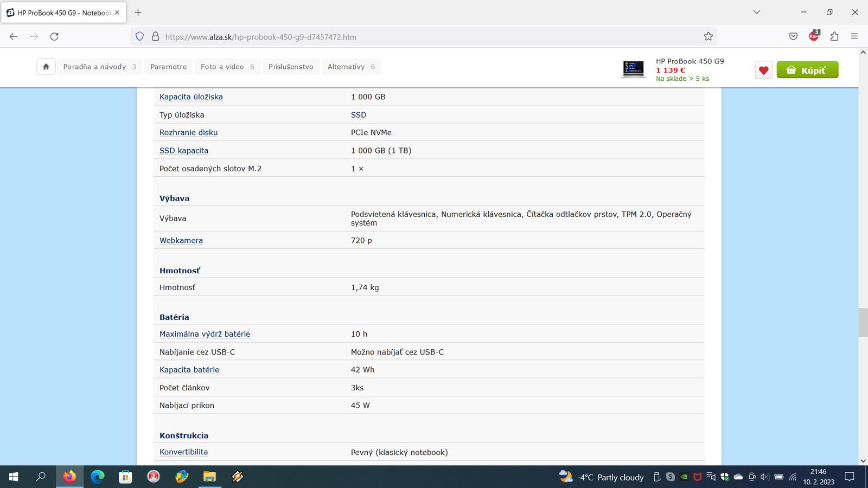Open the Príslušenstvo tab
Viewport: 868px width, 488px height.
coord(291,67)
